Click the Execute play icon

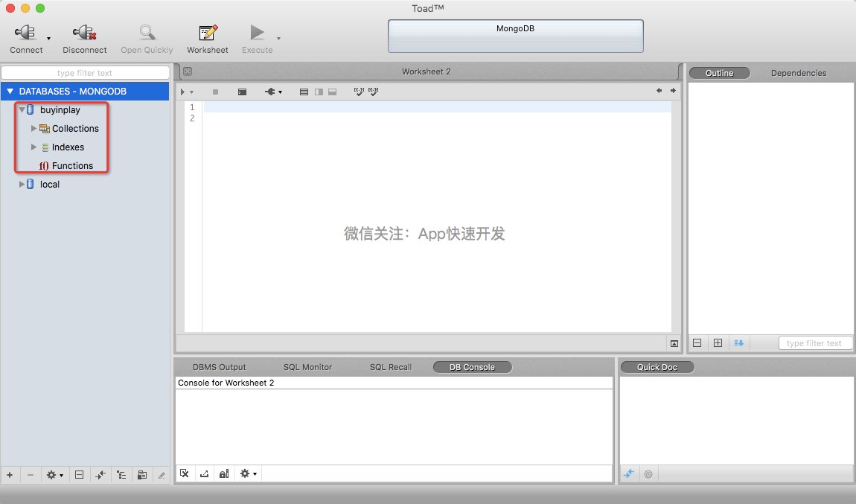pos(257,32)
